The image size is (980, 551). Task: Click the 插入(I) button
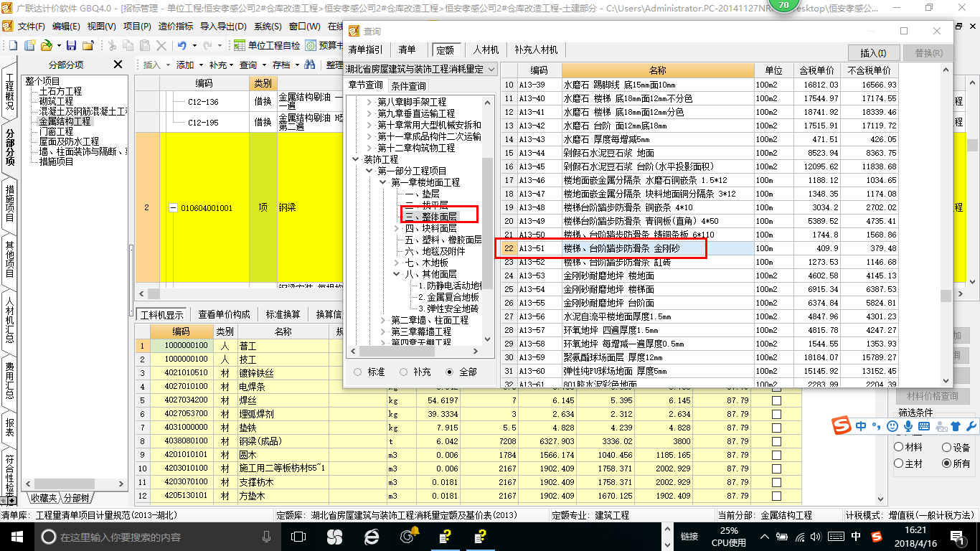point(873,53)
